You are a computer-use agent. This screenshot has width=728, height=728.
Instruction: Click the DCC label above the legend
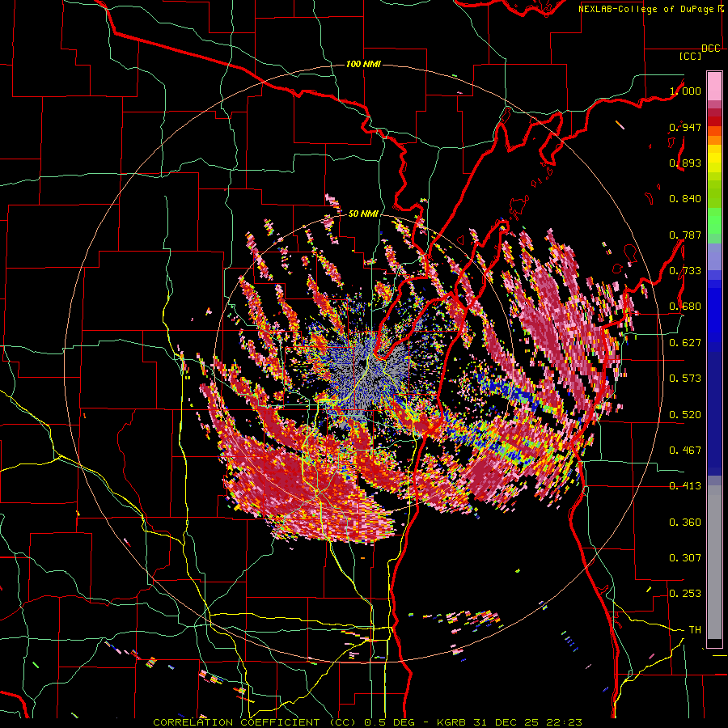(711, 49)
